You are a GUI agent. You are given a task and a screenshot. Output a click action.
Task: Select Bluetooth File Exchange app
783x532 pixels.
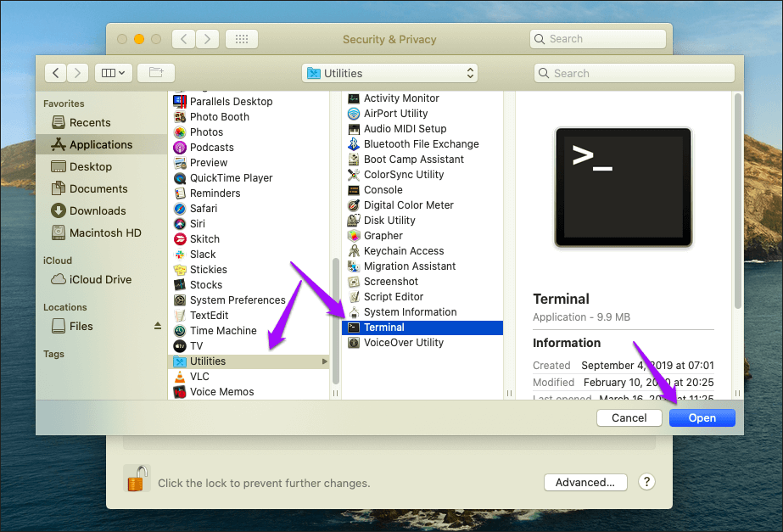pos(422,144)
